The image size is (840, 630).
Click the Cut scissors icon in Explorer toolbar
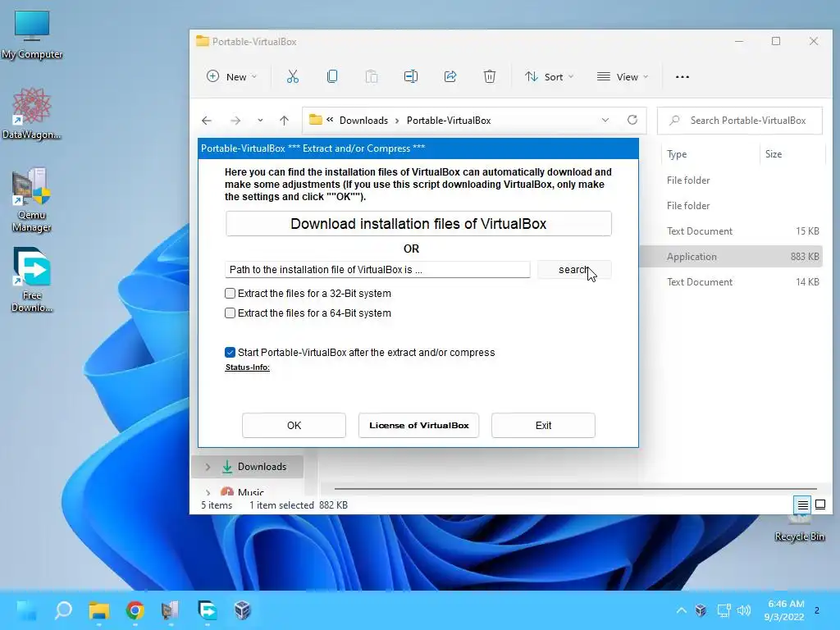point(293,76)
